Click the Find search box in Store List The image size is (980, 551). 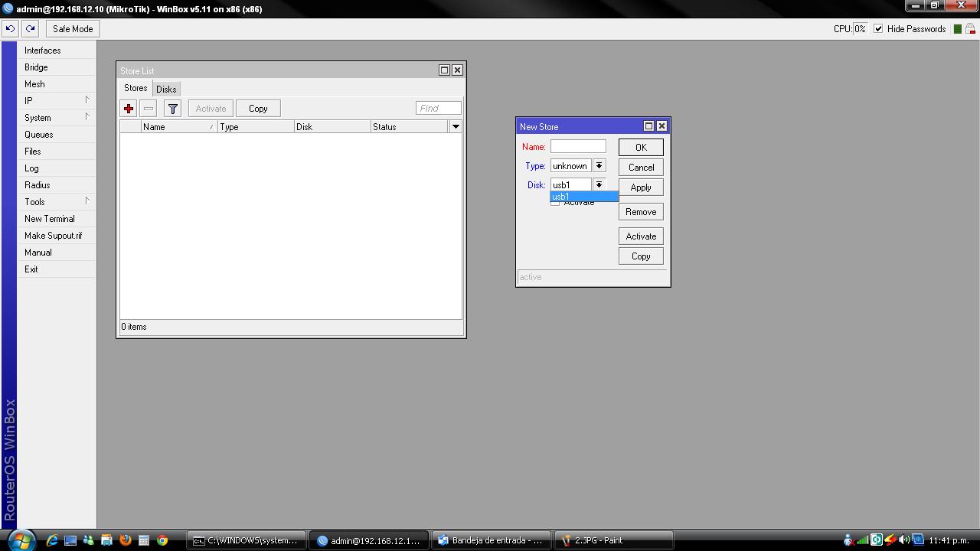point(439,109)
